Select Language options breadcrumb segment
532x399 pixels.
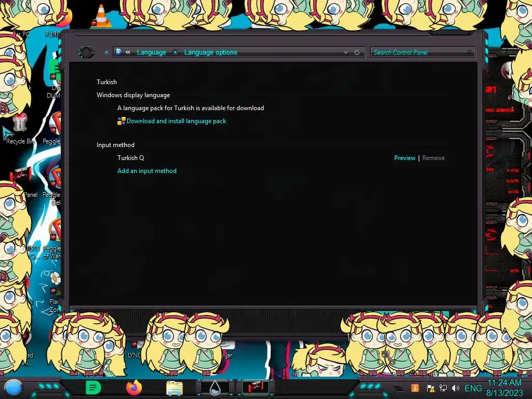coord(210,52)
